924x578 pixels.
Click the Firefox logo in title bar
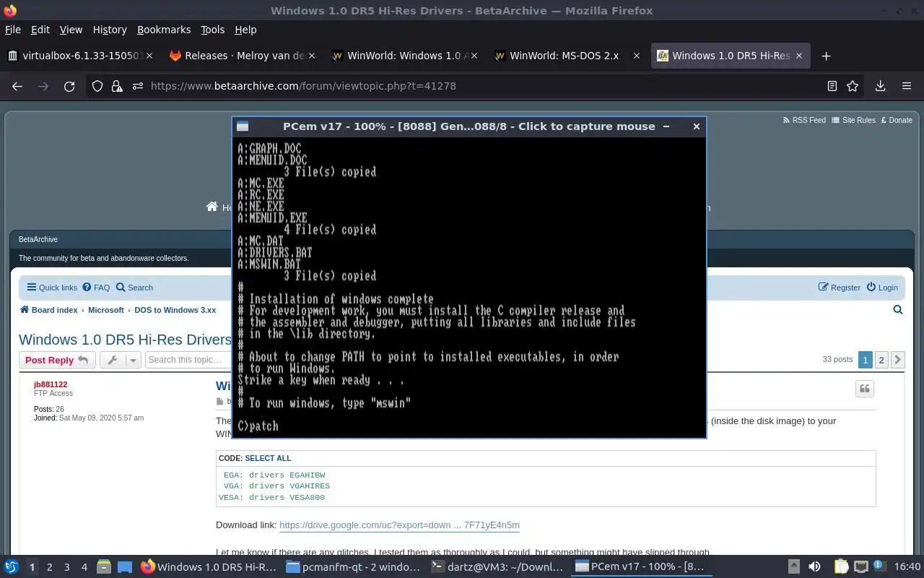pos(10,10)
